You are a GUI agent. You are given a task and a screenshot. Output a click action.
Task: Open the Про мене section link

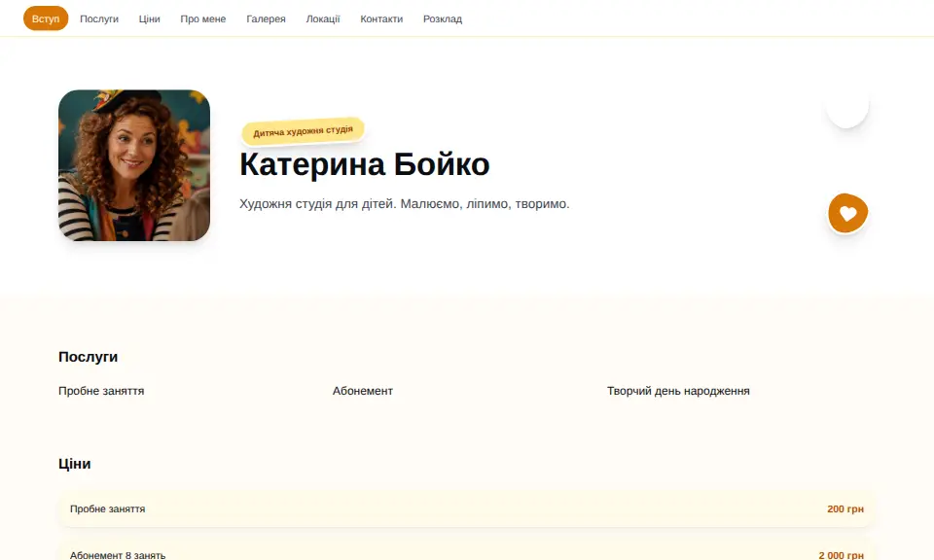[x=203, y=19]
